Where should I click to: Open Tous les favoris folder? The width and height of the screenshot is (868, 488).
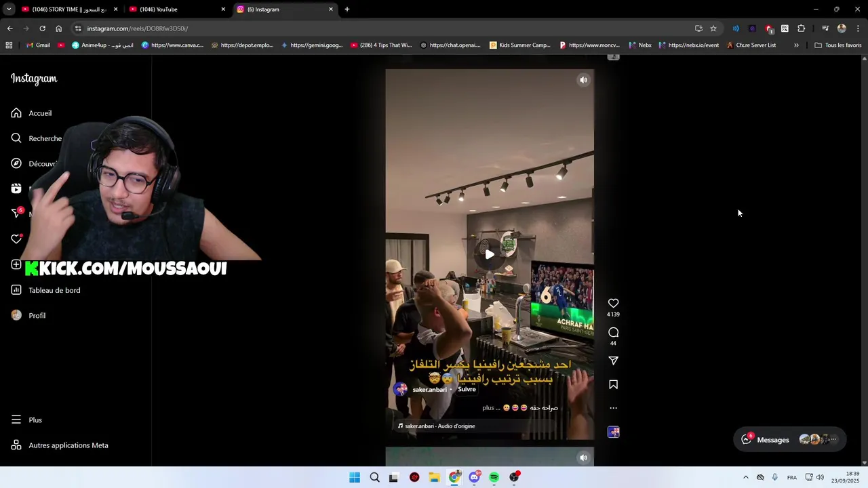(x=838, y=45)
